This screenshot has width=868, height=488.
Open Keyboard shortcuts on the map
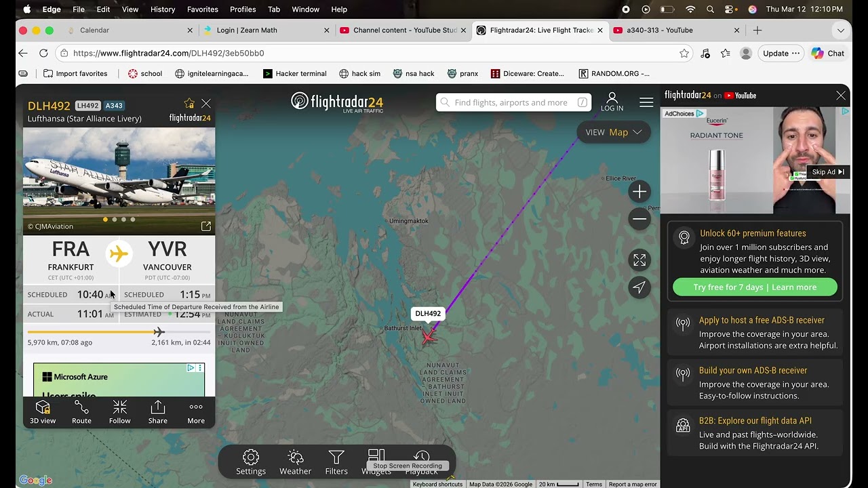pos(437,484)
